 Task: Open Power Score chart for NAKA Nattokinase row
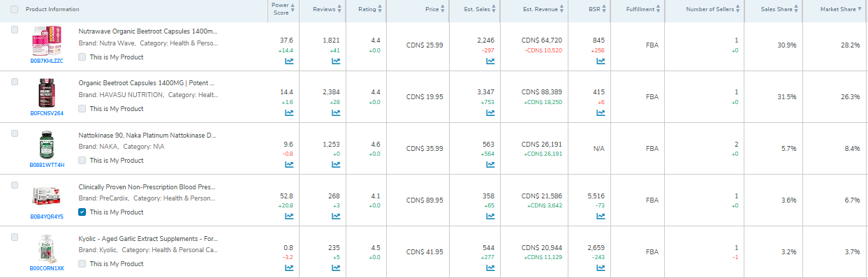click(289, 165)
